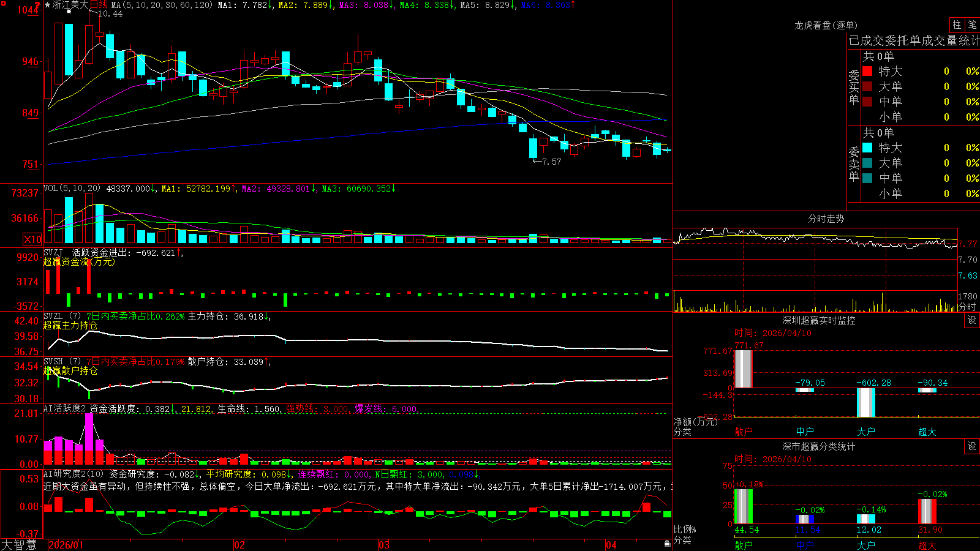Click the 中户 bar labeled -79.05
The height and width of the screenshot is (551, 980).
805,390
